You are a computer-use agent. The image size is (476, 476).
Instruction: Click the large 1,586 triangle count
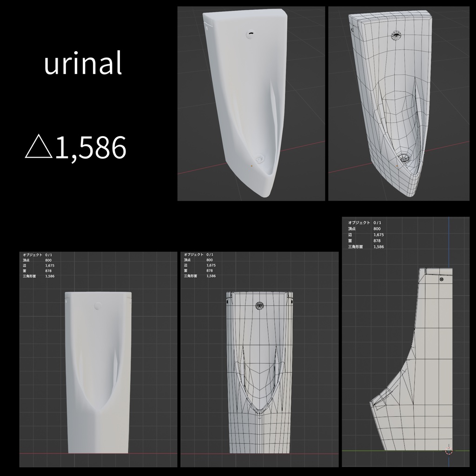91,147
